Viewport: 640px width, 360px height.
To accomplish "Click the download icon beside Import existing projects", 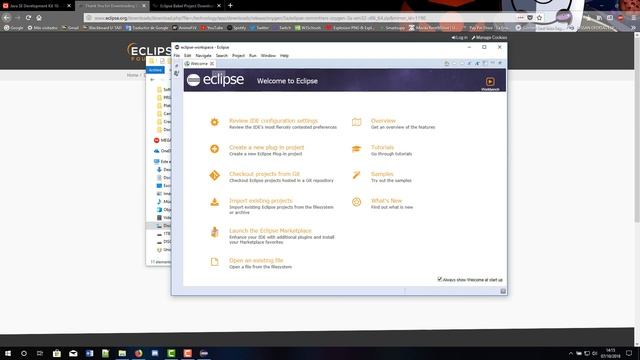I will click(x=214, y=202).
